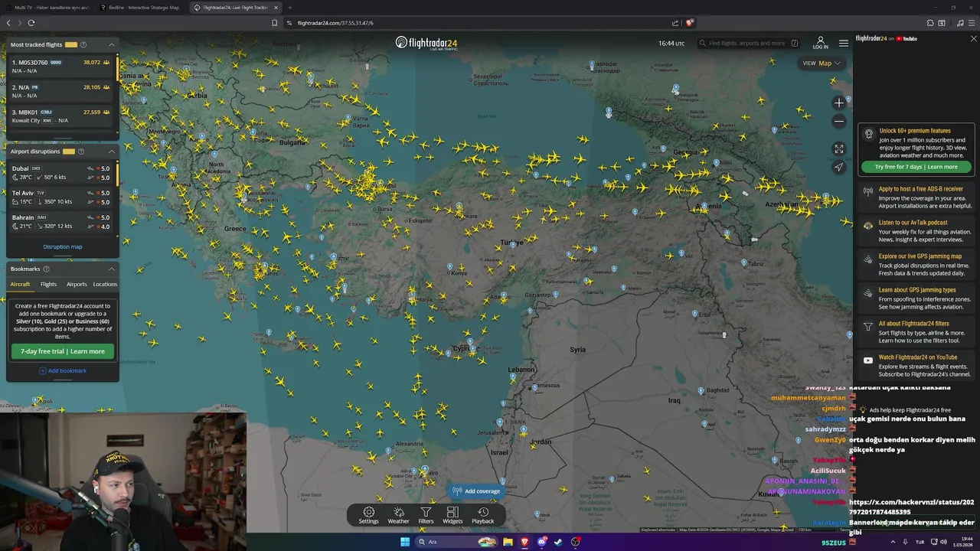Open Watch Flightradar24 on YouTube
This screenshot has height=551, width=980.
pos(916,365)
